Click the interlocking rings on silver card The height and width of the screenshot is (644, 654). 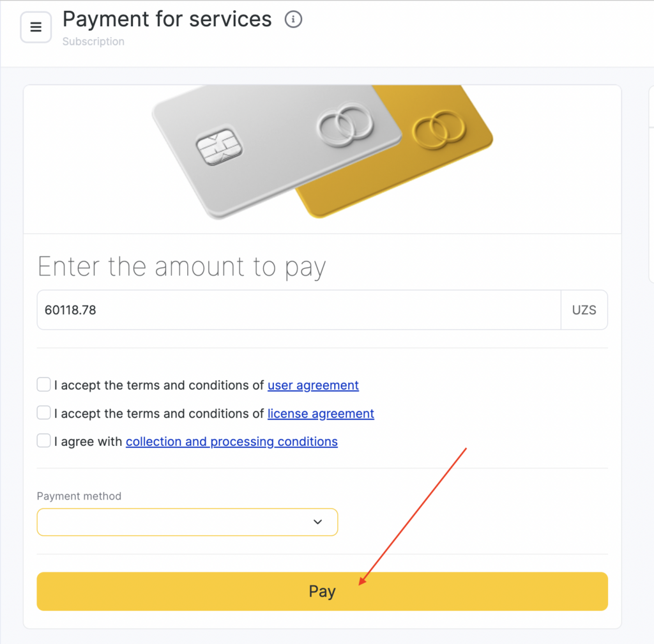pos(344,123)
